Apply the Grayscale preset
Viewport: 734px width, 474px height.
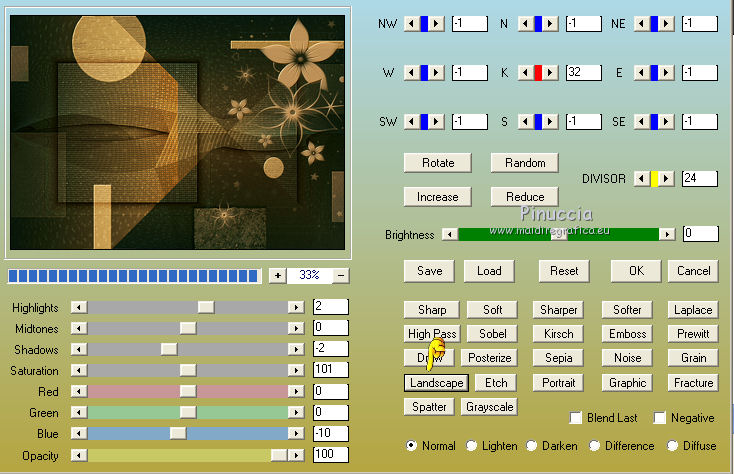pos(489,407)
